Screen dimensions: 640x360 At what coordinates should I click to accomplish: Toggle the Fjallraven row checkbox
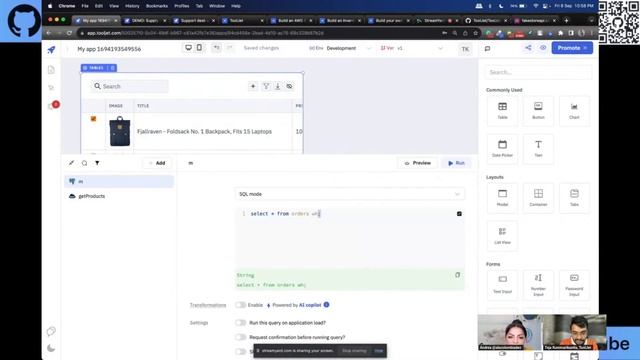(93, 119)
